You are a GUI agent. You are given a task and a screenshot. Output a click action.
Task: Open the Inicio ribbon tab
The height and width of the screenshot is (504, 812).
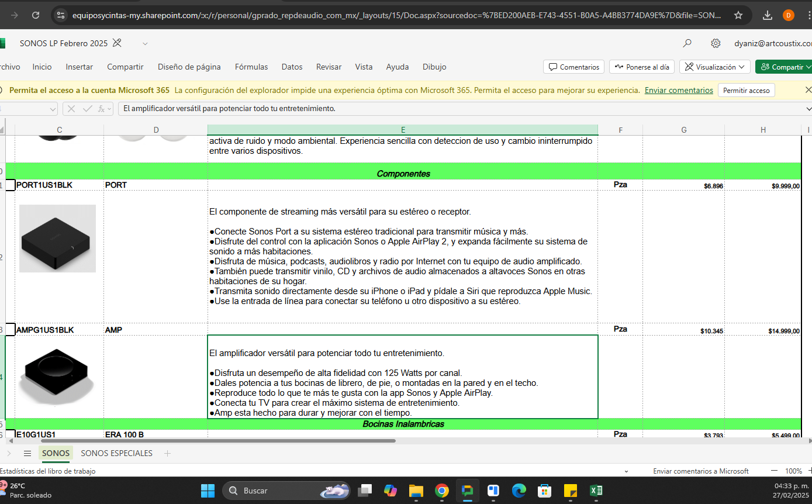click(x=42, y=67)
